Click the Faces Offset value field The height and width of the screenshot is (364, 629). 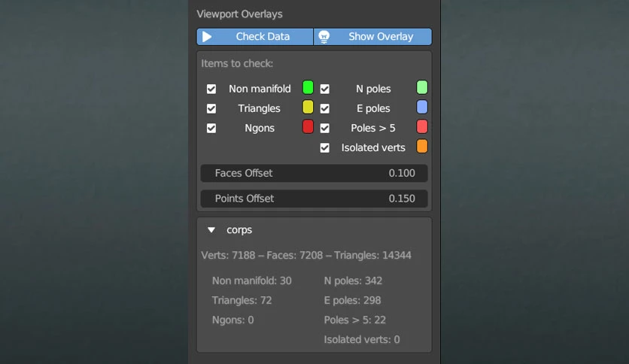[x=314, y=173]
